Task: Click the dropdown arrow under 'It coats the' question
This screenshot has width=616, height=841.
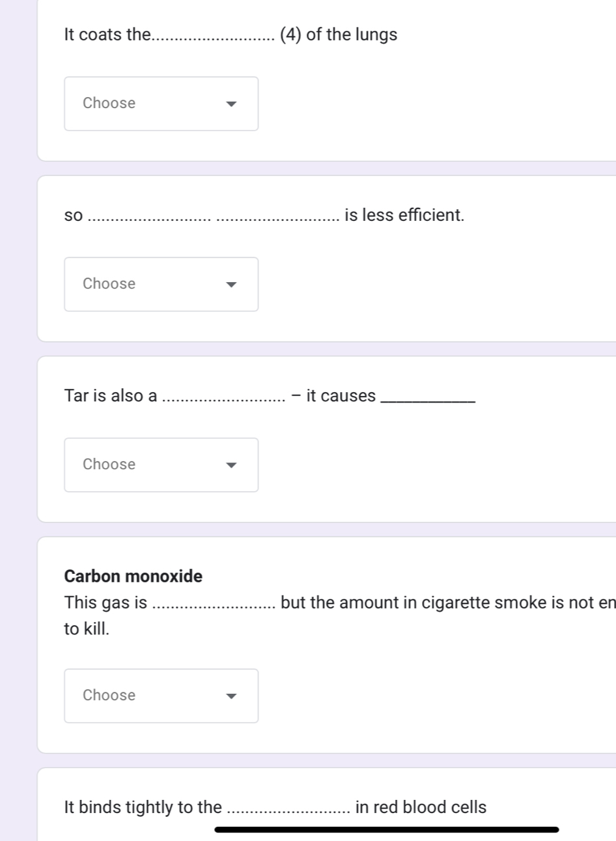Action: point(231,104)
